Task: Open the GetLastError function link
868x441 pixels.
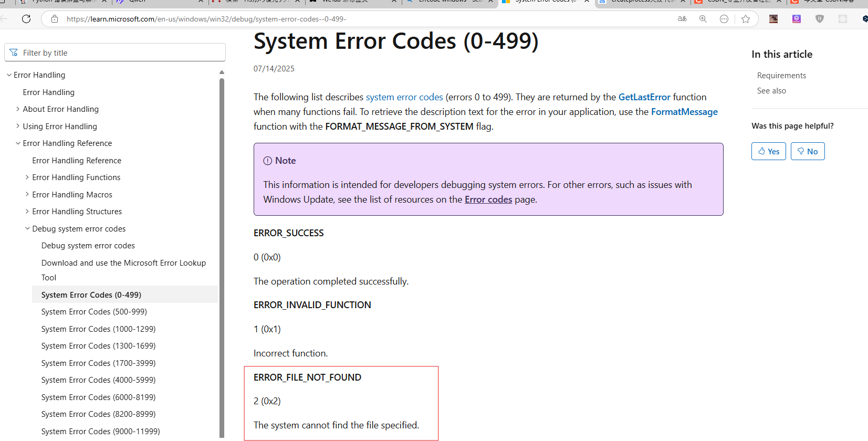Action: pyautogui.click(x=644, y=97)
